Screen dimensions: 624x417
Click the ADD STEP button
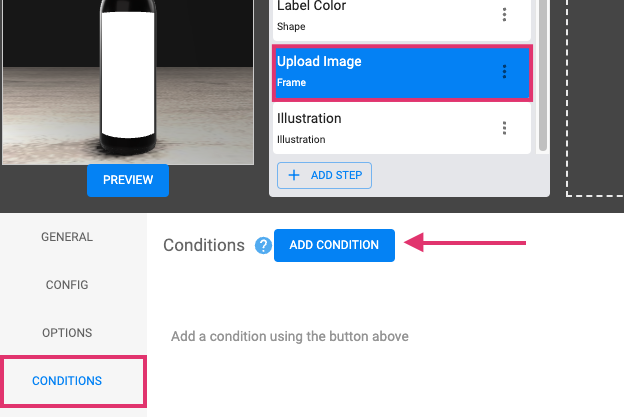point(324,175)
